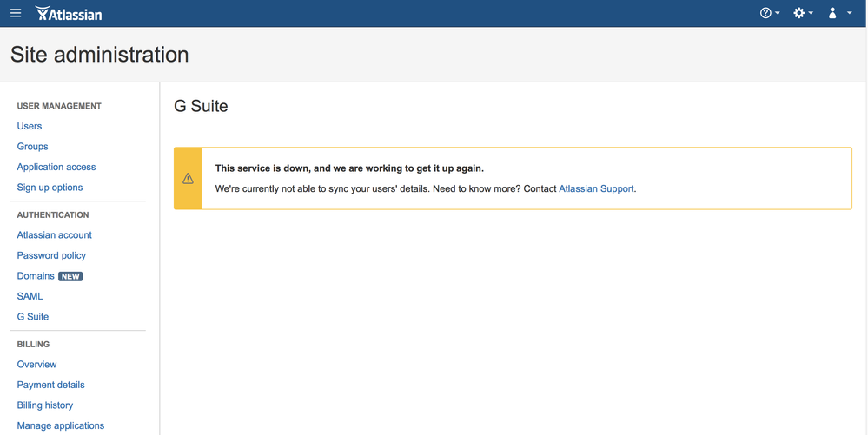Expand the user profile dropdown arrow
Viewport: 868px width, 435px height.
click(849, 13)
